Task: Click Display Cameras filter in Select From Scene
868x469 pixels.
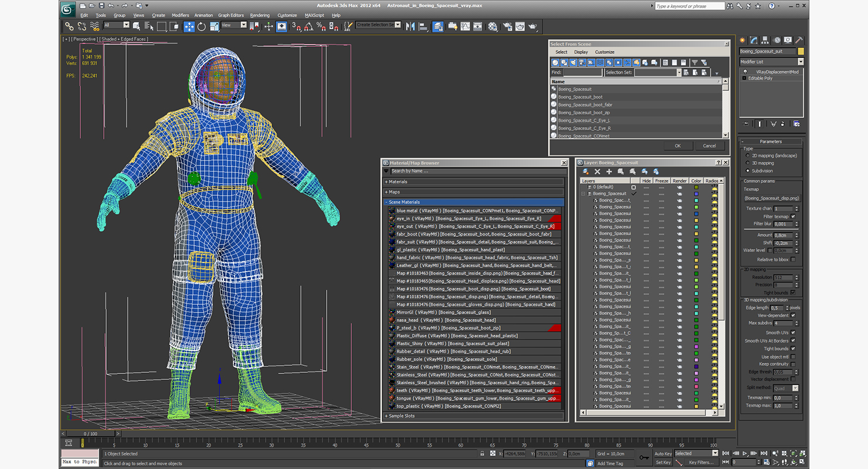Action: point(582,63)
